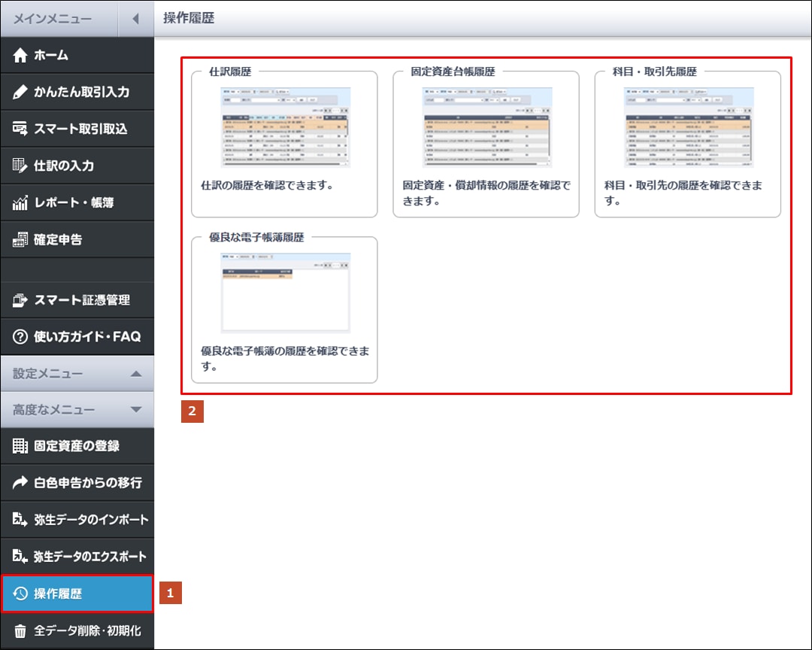Viewport: 812px width, 650px height.
Task: Open レポート・帳簿 menu entry
Action: pyautogui.click(x=77, y=202)
